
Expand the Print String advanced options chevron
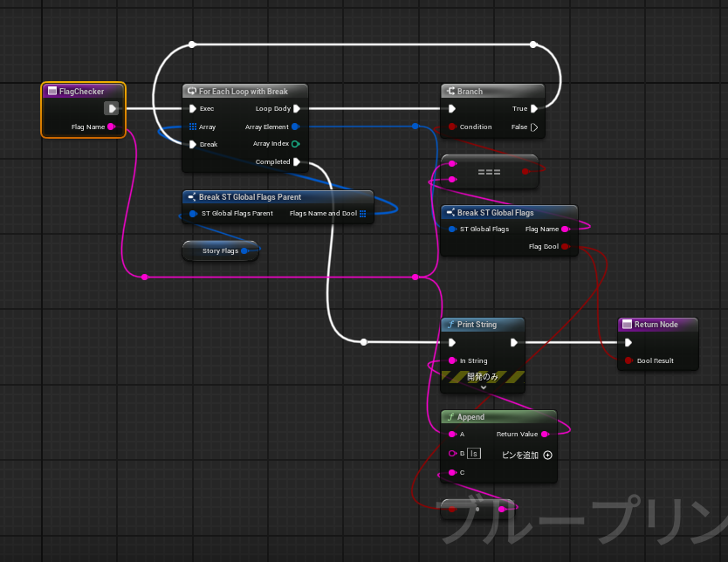click(483, 387)
